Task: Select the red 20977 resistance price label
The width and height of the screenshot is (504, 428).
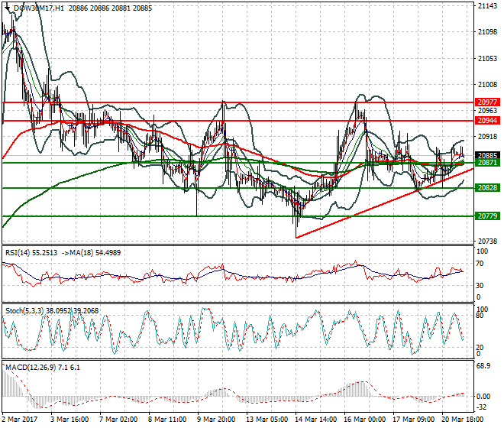Action: [487, 102]
